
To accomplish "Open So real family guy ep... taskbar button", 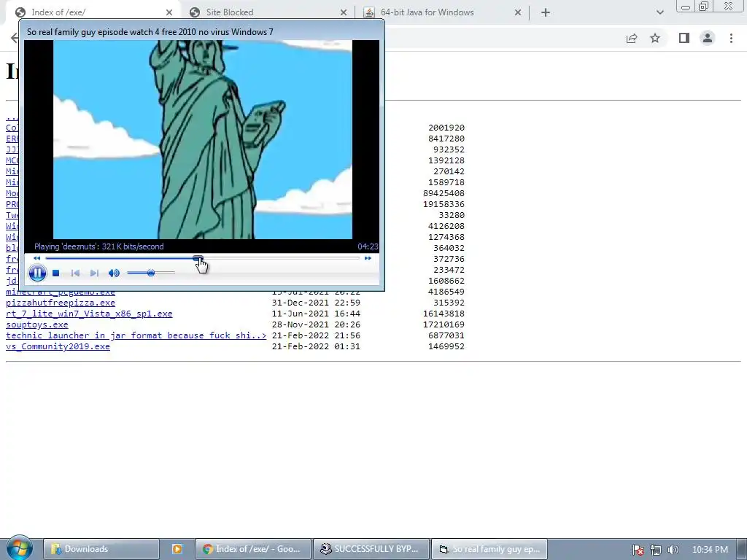I will pyautogui.click(x=489, y=549).
